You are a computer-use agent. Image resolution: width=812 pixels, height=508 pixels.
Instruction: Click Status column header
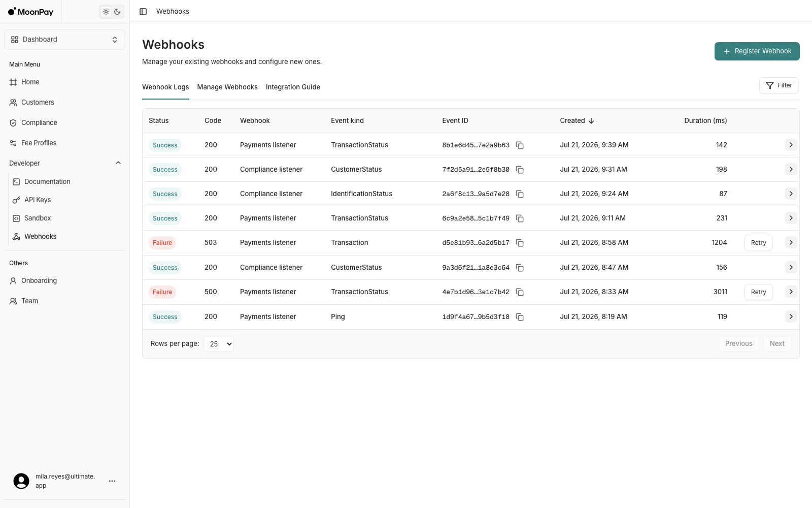click(x=158, y=121)
